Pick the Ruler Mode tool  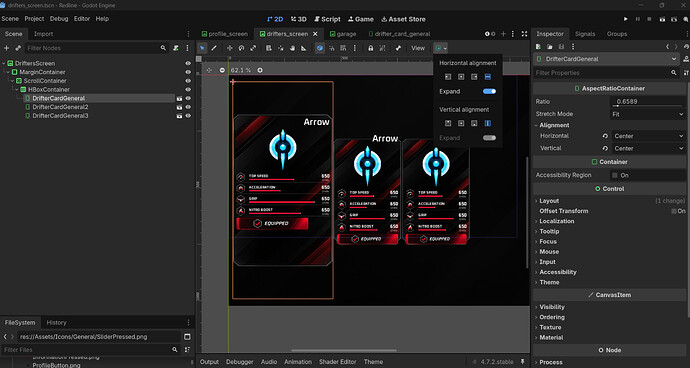304,48
